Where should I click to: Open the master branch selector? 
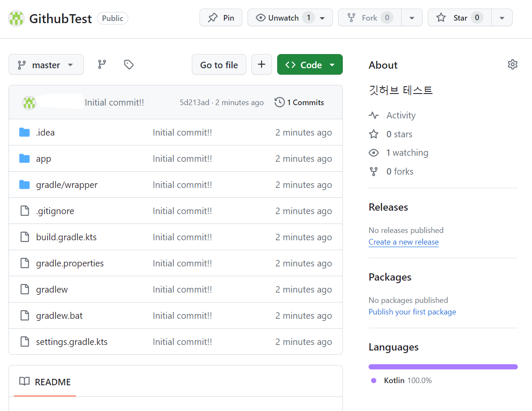pyautogui.click(x=46, y=65)
